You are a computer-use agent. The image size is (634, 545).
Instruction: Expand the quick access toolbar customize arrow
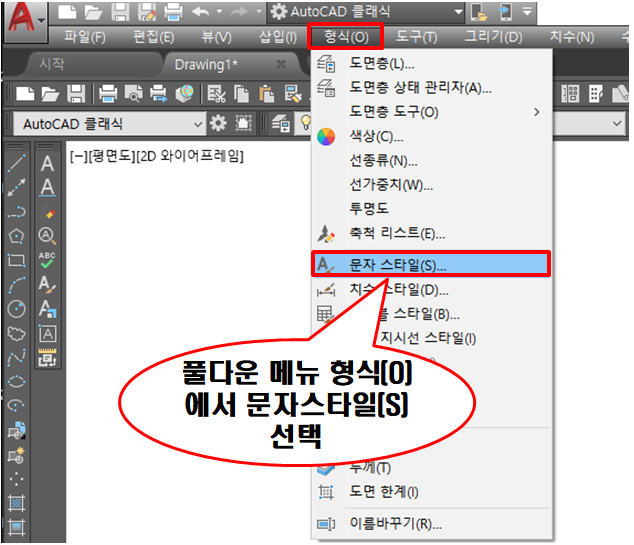coord(527,12)
